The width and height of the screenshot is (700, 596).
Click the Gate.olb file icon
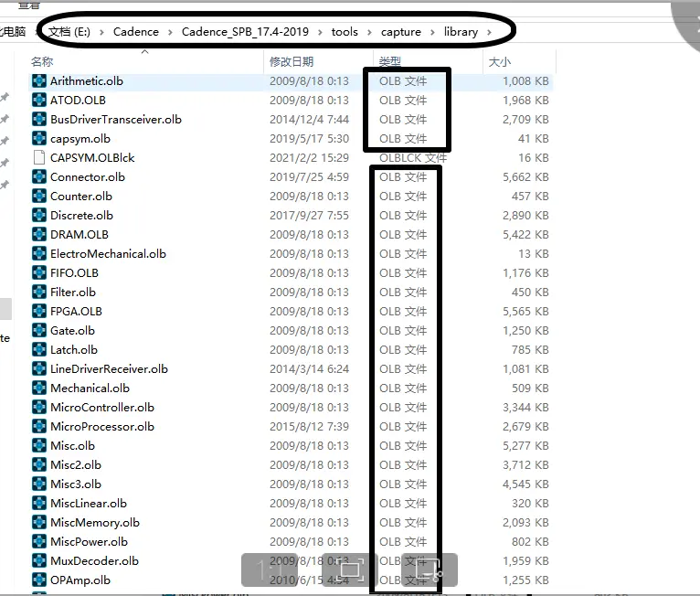click(x=39, y=331)
